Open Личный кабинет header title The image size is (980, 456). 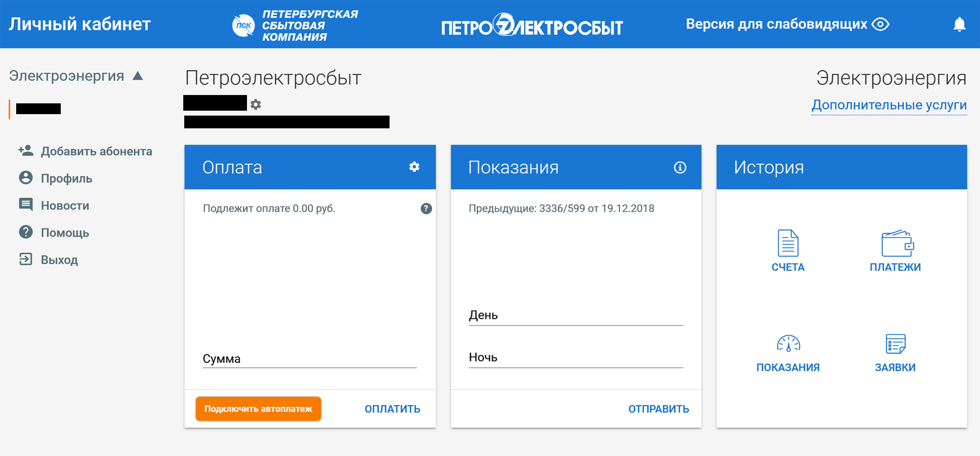tap(80, 24)
